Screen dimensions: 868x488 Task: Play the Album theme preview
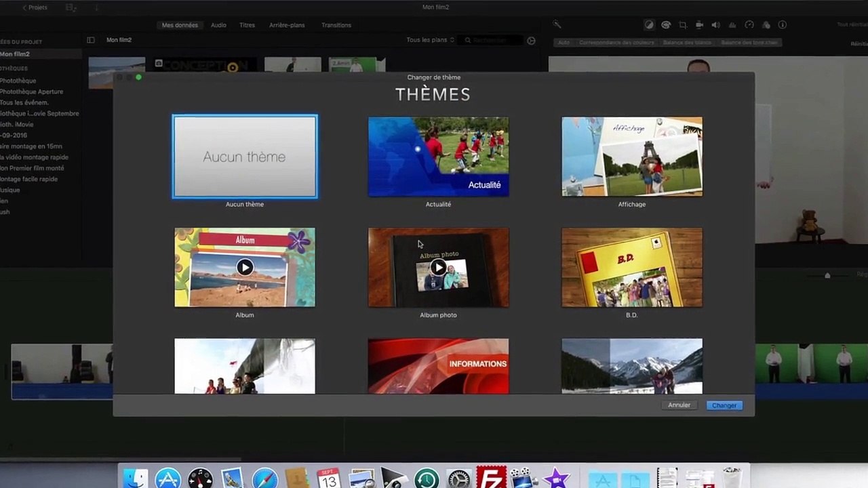pyautogui.click(x=245, y=267)
